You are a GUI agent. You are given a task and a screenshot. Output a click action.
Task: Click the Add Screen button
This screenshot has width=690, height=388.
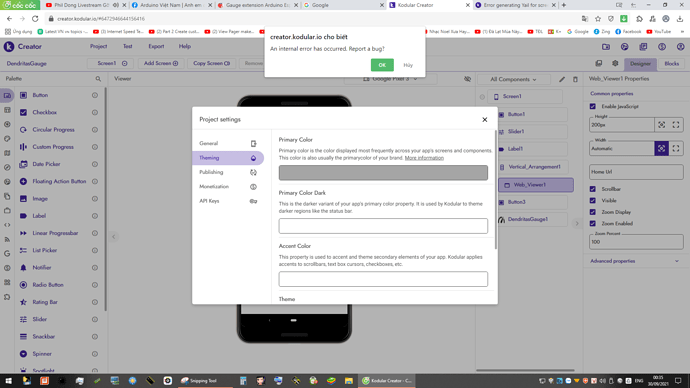coord(161,63)
